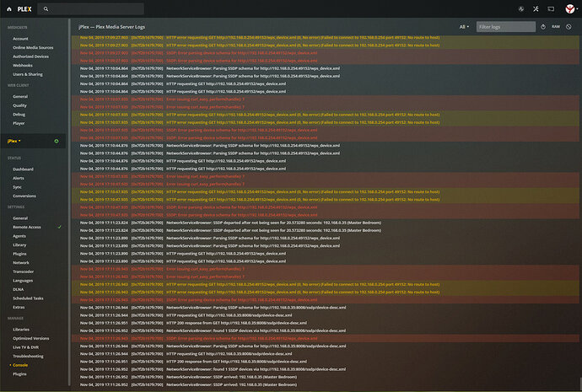Image resolution: width=582 pixels, height=392 pixels.
Task: Click the sidebar vertical scrollbar
Action: (x=69, y=202)
